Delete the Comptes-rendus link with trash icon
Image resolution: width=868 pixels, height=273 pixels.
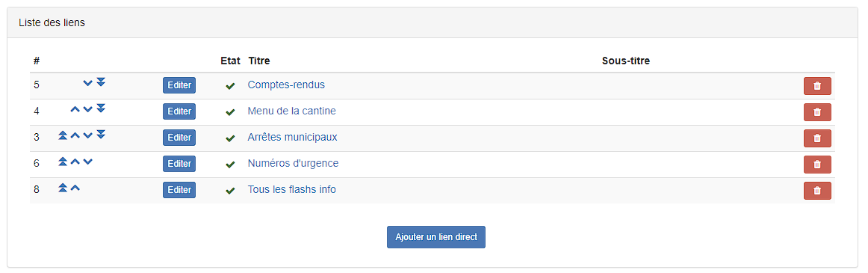coord(817,86)
